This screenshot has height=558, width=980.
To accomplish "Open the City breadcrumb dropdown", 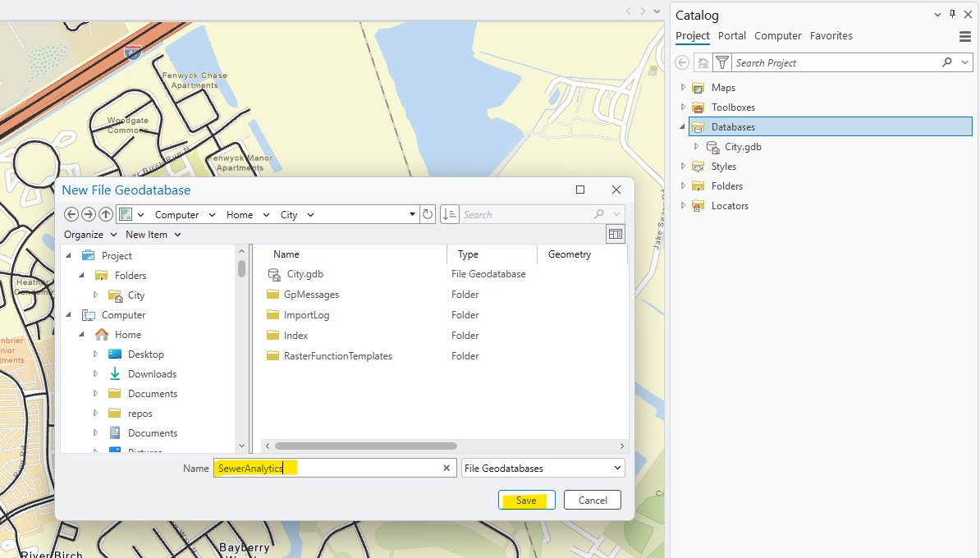I will coord(310,214).
